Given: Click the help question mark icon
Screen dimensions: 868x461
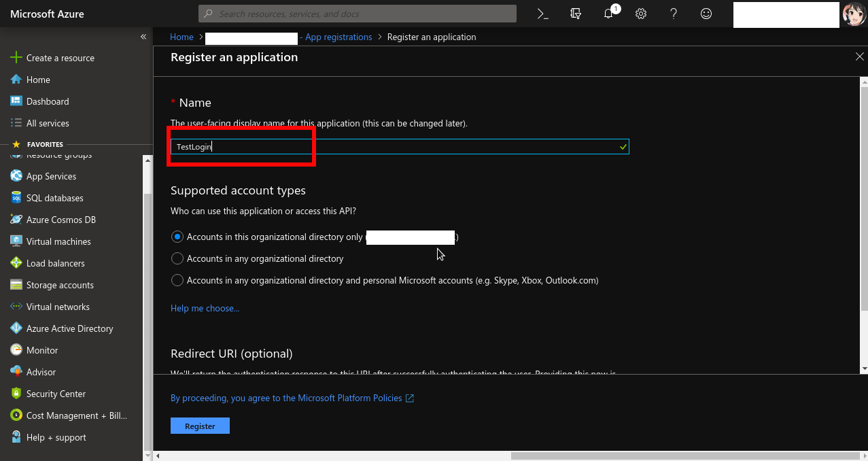Looking at the screenshot, I should click(x=674, y=13).
